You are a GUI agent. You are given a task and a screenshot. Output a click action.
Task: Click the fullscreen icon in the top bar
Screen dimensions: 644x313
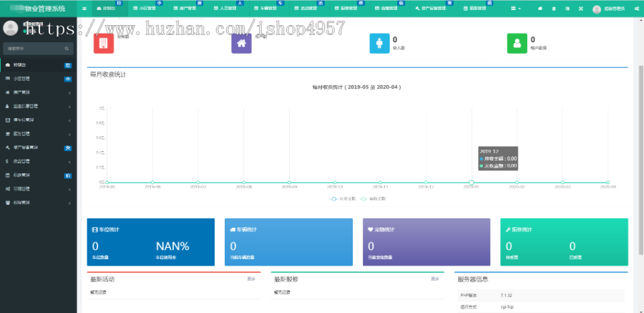tap(580, 9)
